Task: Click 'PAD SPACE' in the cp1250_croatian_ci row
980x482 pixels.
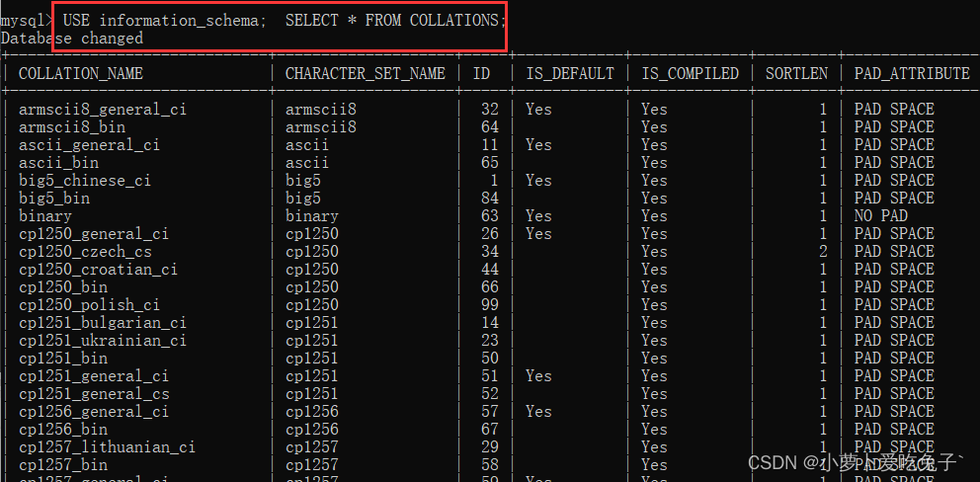Action: point(894,270)
